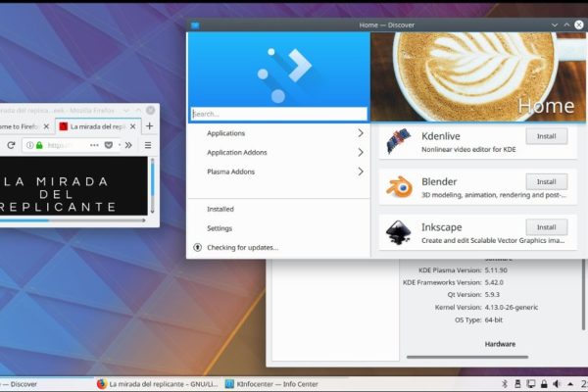The height and width of the screenshot is (392, 588).
Task: Reload the page in Firefox
Action: coord(11,145)
